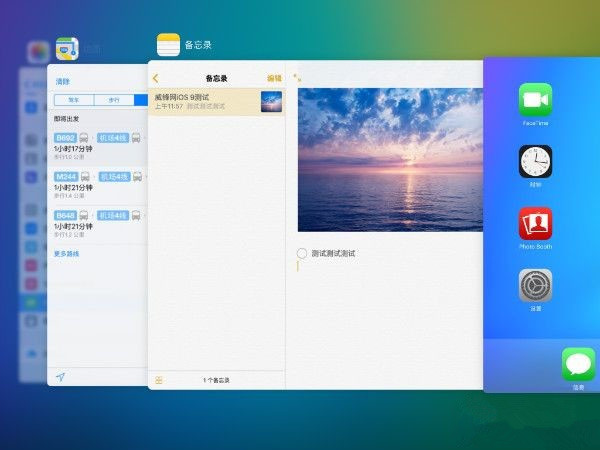
Task: Tap the fullscreen expand arrows in Notes
Action: (x=297, y=78)
